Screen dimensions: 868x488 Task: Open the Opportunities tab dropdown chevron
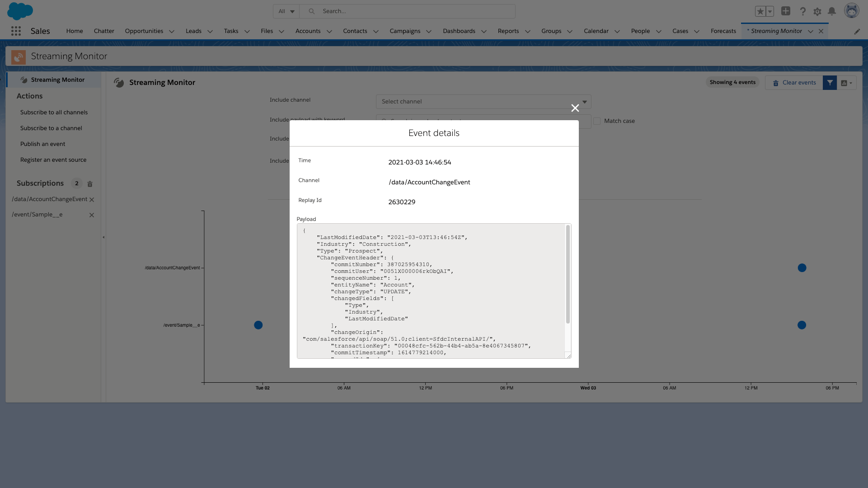[x=172, y=31]
